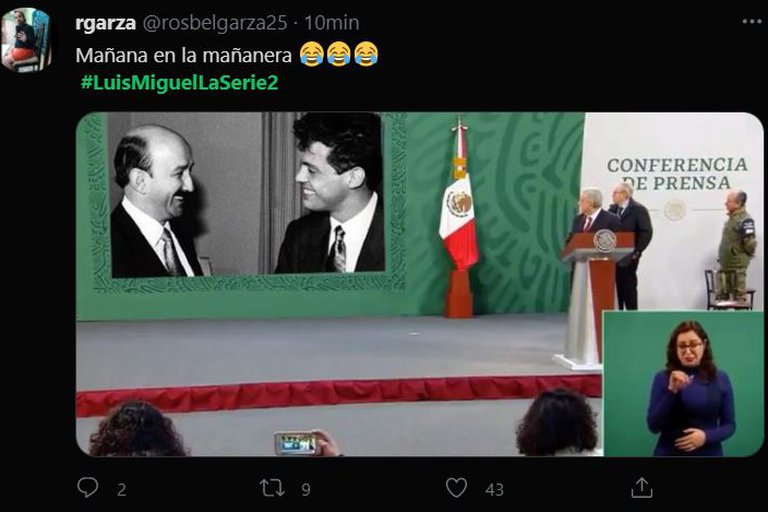Click the black-and-white photo of two men

pos(246,195)
